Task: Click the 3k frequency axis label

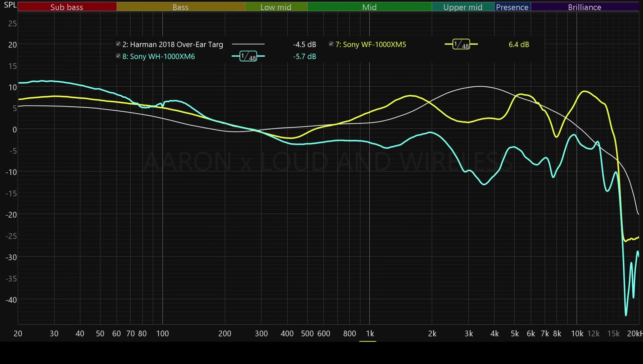Action: tap(469, 334)
